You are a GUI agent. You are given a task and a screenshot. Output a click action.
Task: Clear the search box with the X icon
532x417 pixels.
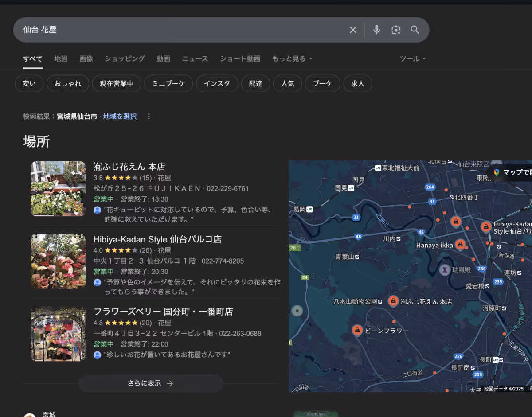[x=353, y=30]
